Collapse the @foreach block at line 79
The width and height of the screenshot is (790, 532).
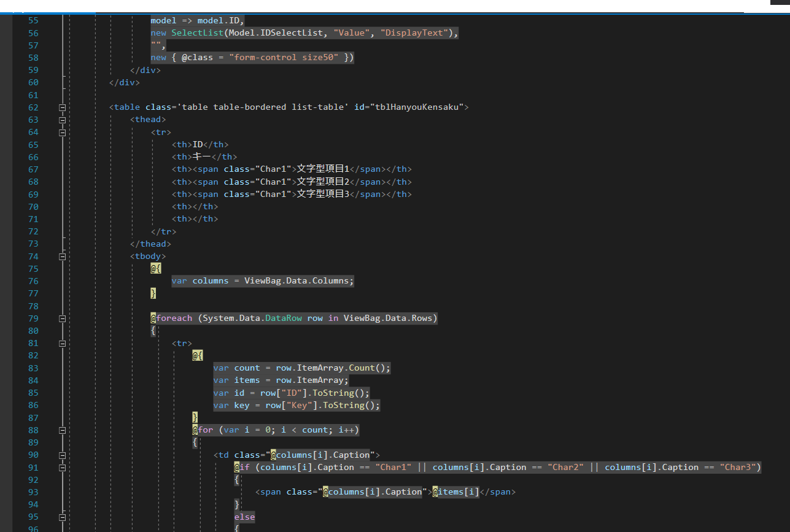[62, 318]
